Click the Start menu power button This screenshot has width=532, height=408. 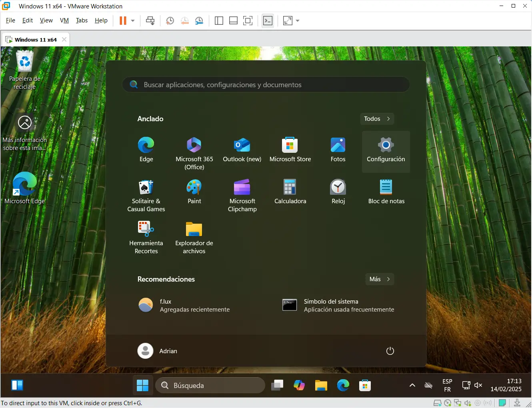pos(390,351)
